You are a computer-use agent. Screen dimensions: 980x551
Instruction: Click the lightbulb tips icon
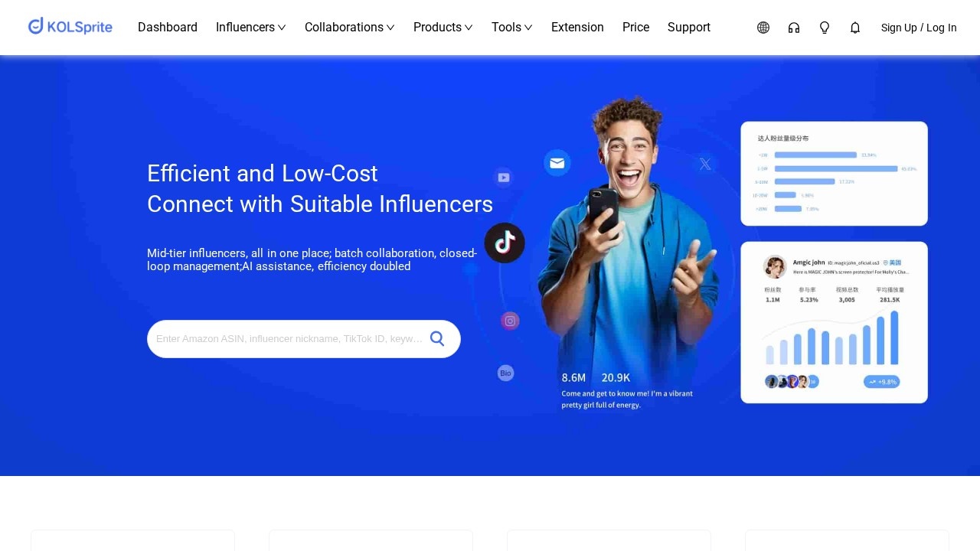point(825,28)
